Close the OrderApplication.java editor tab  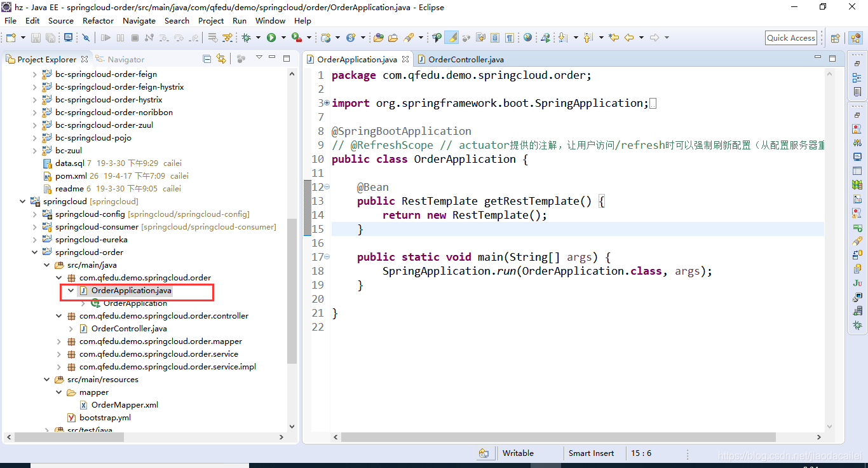(405, 59)
